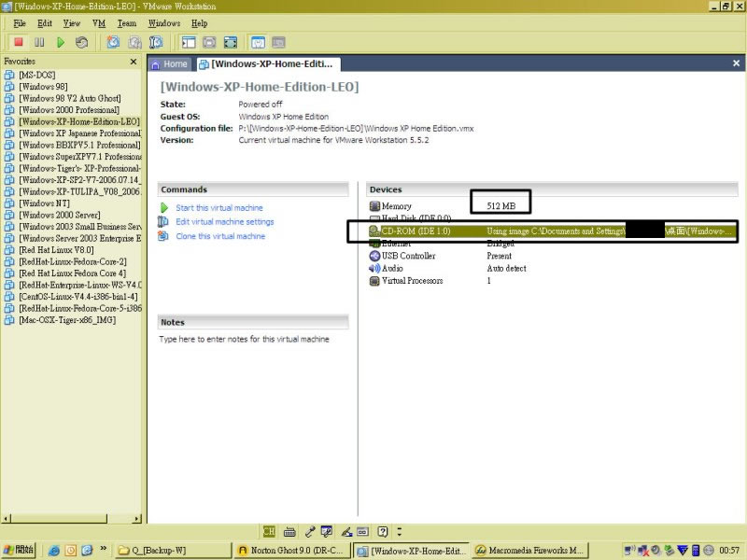
Task: Click the green Start arrow icon in Commands
Action: (x=164, y=208)
